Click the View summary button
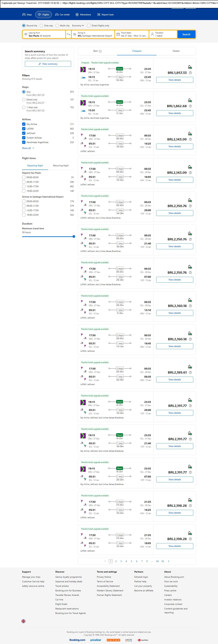This screenshot has height=644, width=218. 48,64
